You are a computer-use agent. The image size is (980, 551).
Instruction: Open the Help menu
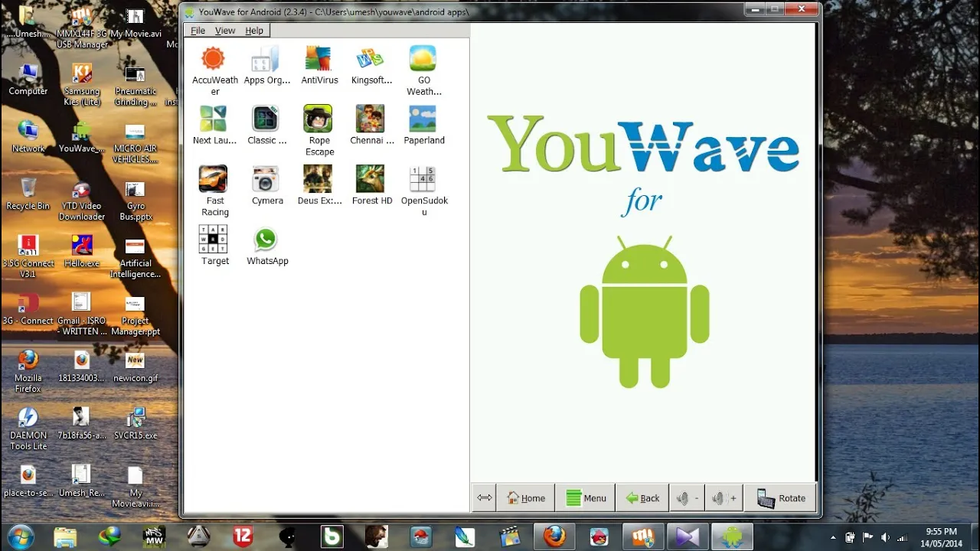254,31
